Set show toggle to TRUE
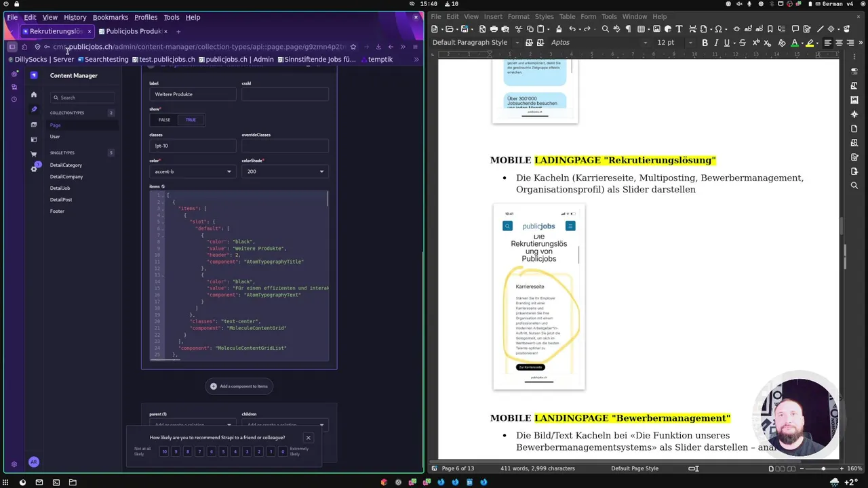 coord(191,120)
